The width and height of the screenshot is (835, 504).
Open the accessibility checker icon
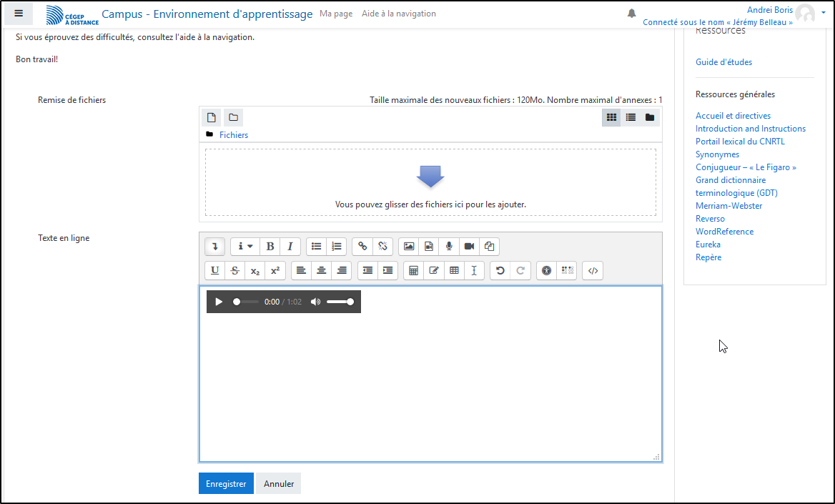coord(547,271)
